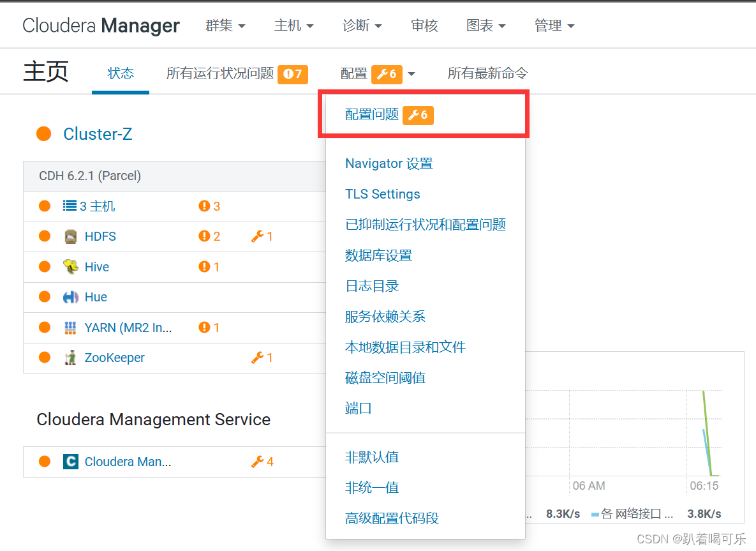This screenshot has height=551, width=756.
Task: Select TLS Settings menu entry
Action: (382, 194)
